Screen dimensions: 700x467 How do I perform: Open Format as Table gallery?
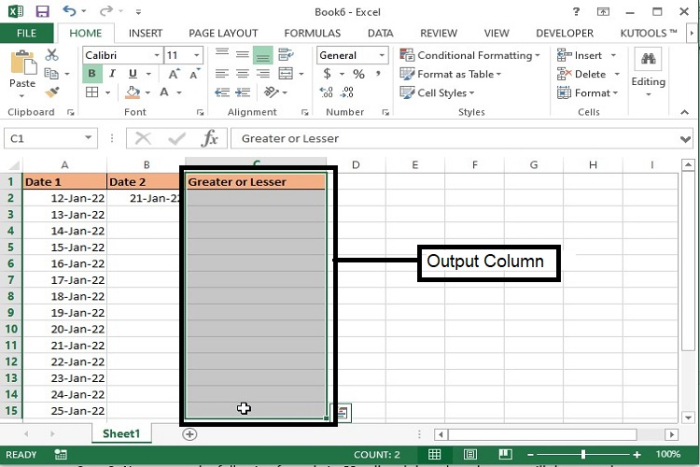point(451,74)
